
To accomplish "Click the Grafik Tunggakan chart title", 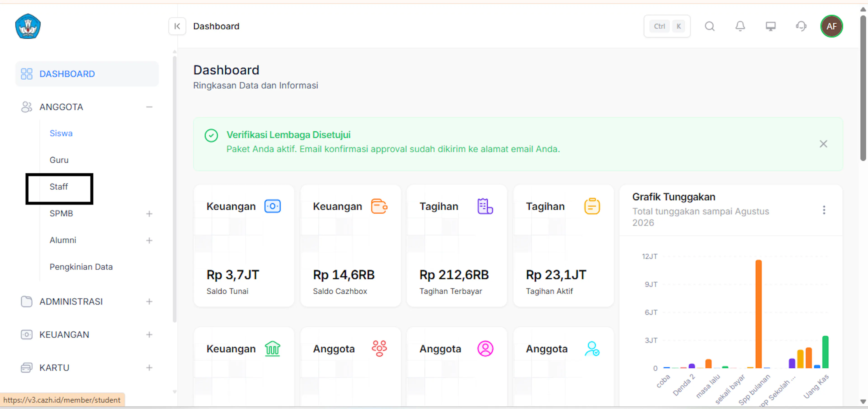I will (674, 197).
